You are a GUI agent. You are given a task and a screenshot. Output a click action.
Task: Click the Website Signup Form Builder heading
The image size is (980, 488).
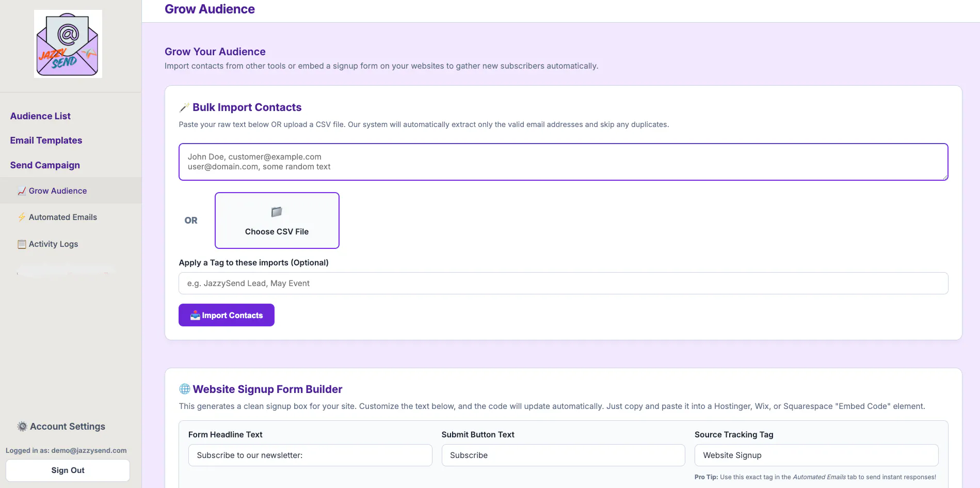click(267, 389)
